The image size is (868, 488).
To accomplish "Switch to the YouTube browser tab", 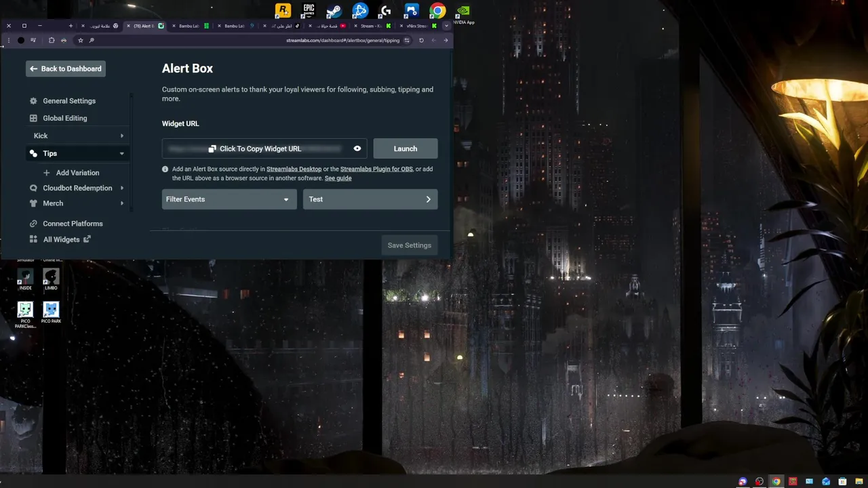I will (x=328, y=26).
